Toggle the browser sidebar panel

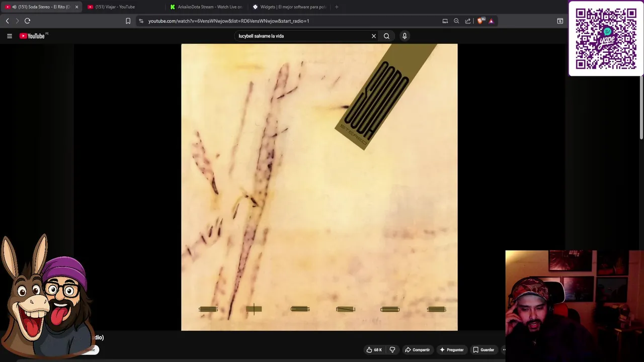click(x=560, y=21)
